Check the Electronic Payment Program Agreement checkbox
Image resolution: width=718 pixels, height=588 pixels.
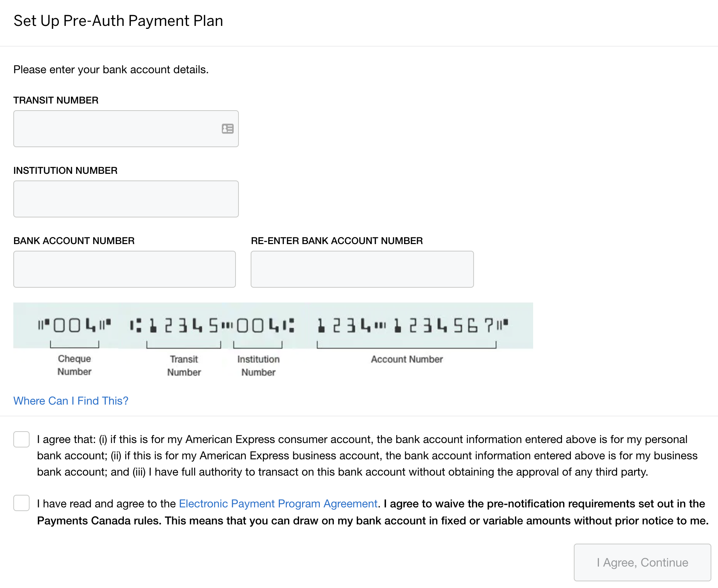[21, 503]
